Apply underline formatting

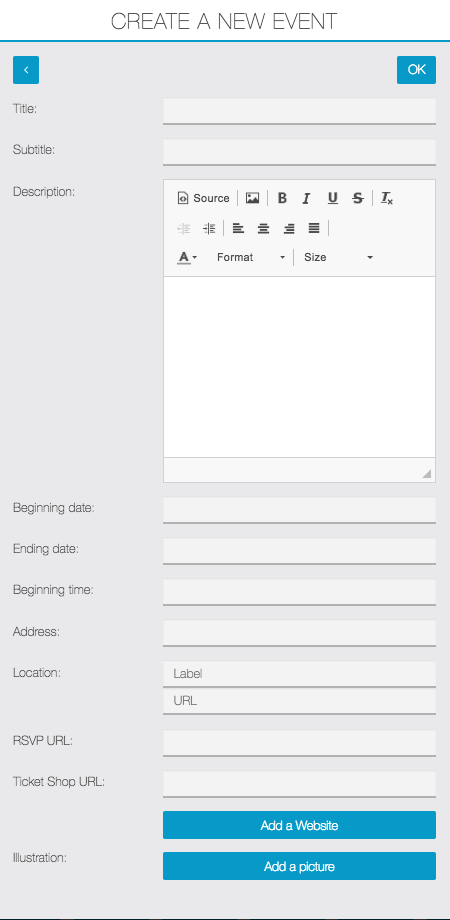coord(333,198)
